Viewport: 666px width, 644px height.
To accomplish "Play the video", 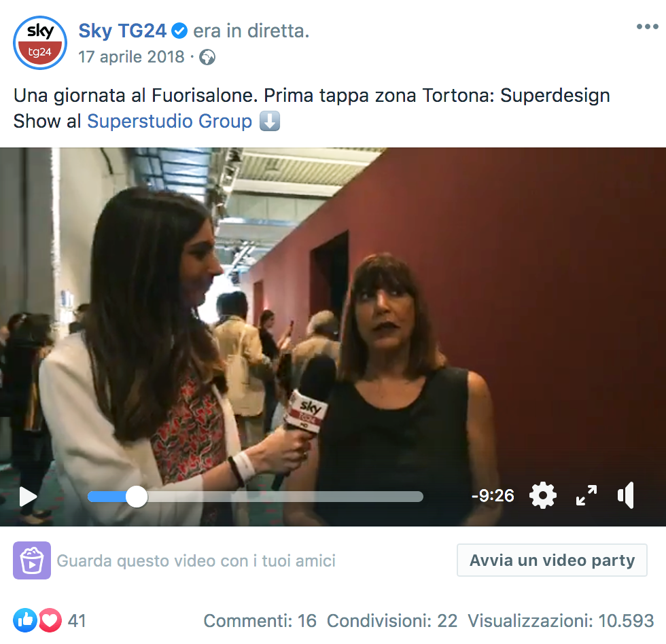I will click(28, 497).
